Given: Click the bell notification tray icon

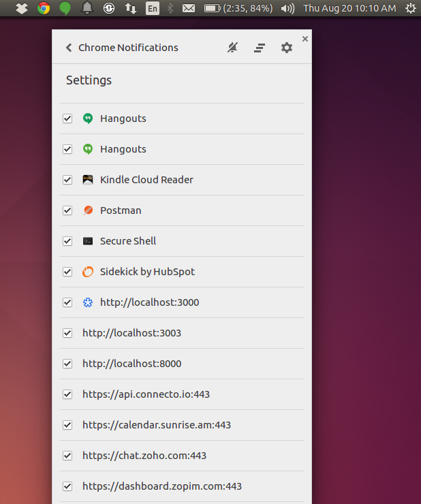Looking at the screenshot, I should pos(87,8).
